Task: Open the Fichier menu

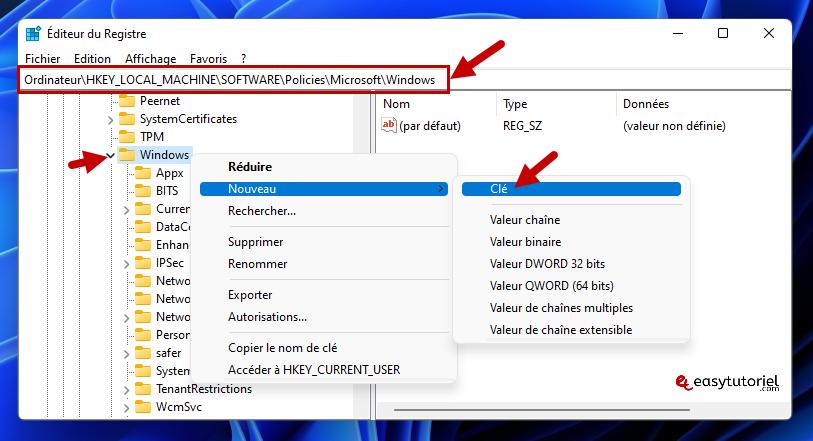Action: pyautogui.click(x=43, y=59)
